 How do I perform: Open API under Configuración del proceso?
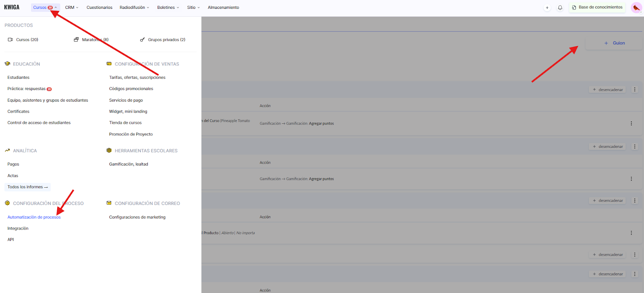[x=10, y=240]
